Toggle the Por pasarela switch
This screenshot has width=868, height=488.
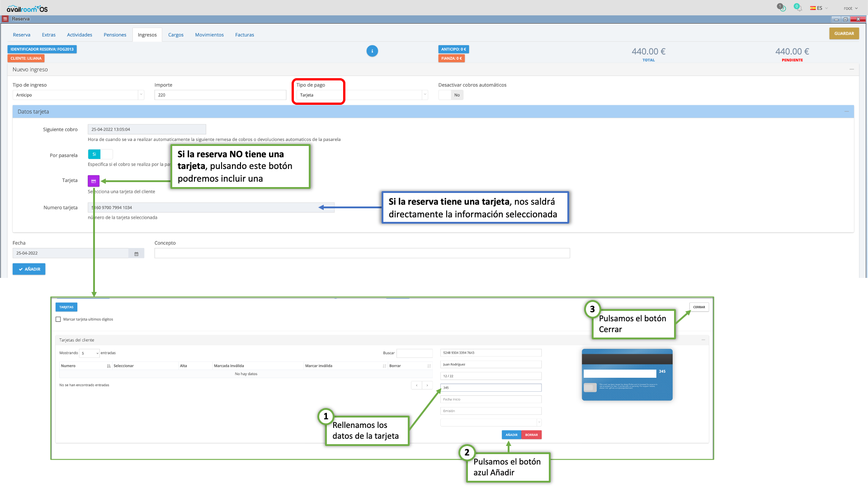tap(100, 155)
